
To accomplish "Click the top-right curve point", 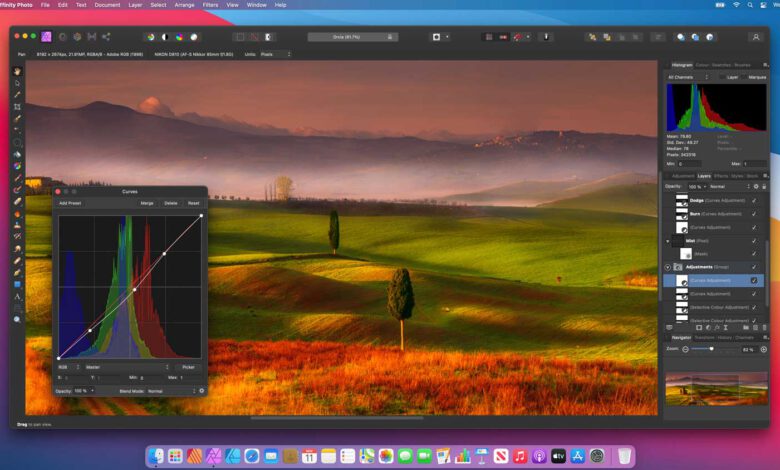I will (x=201, y=215).
